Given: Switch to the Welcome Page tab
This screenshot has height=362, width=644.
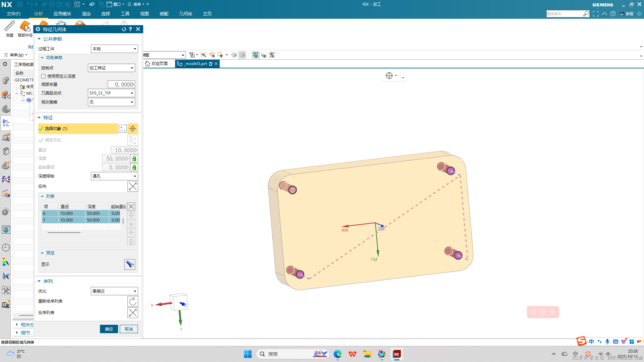Looking at the screenshot, I should coord(157,64).
